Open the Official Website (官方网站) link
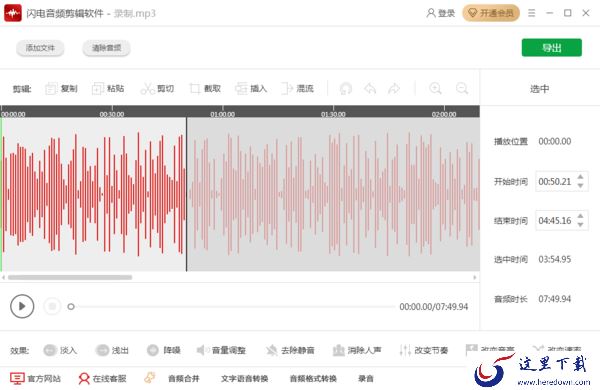Screen dimensions: 600x390 coord(35,378)
